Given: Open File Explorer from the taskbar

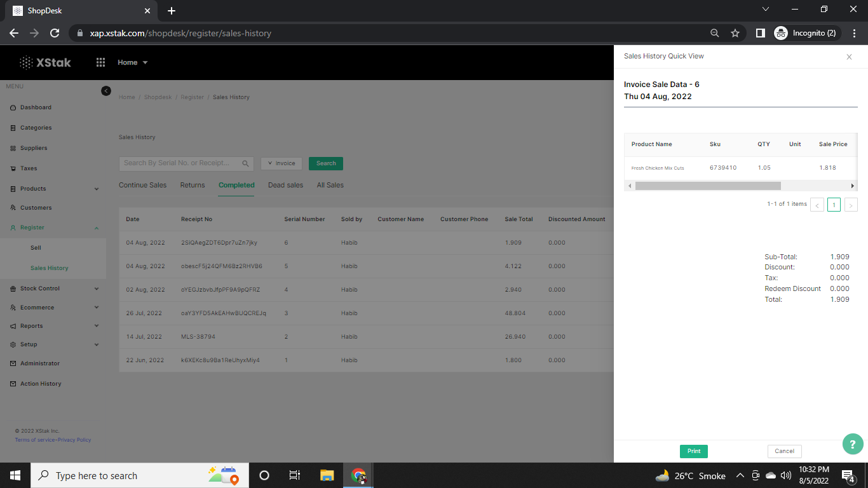Looking at the screenshot, I should tap(327, 475).
